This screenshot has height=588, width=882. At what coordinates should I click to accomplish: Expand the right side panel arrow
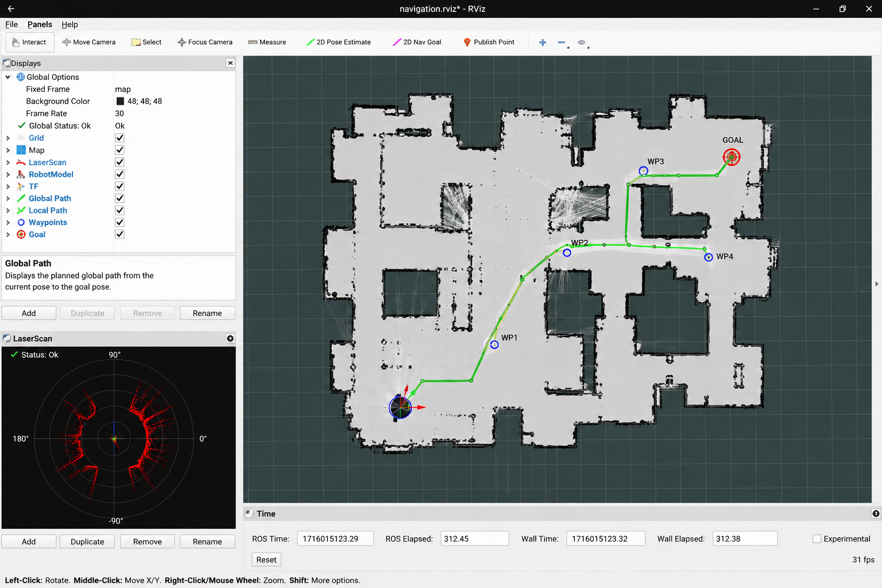pyautogui.click(x=876, y=284)
